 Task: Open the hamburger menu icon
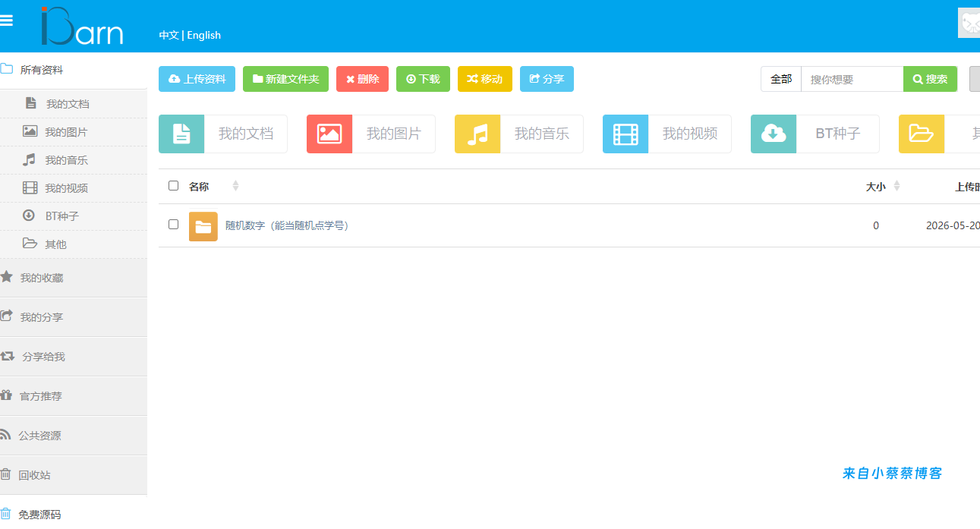tap(6, 20)
